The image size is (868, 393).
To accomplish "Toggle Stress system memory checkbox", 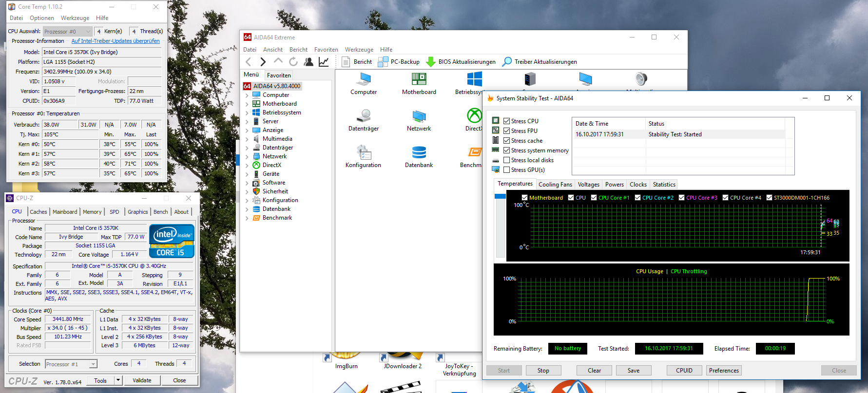I will [x=507, y=150].
